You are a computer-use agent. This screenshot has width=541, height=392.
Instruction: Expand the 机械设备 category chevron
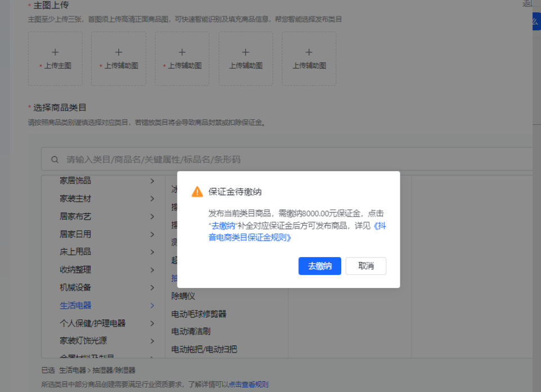151,287
